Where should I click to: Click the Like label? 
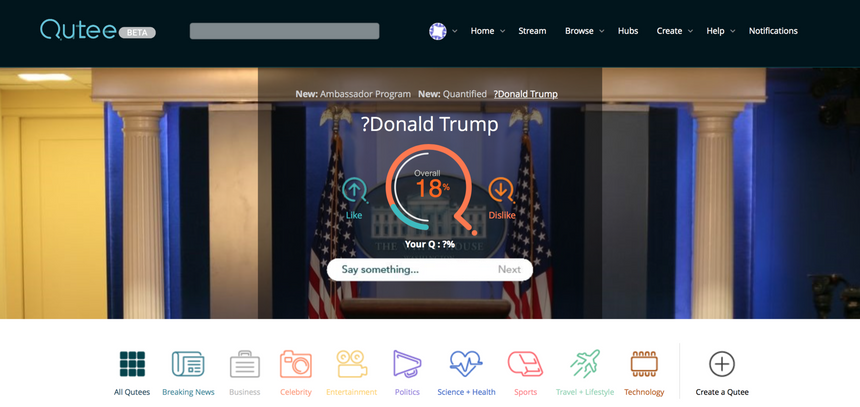pyautogui.click(x=354, y=215)
